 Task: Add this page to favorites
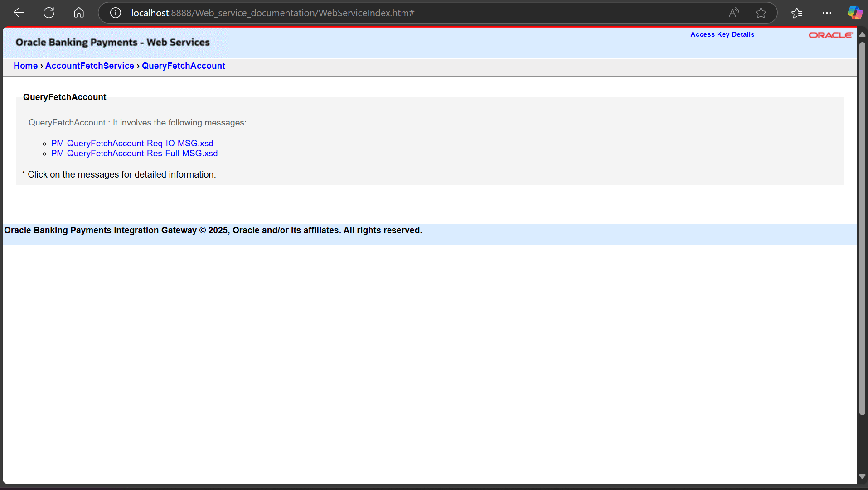coord(761,13)
